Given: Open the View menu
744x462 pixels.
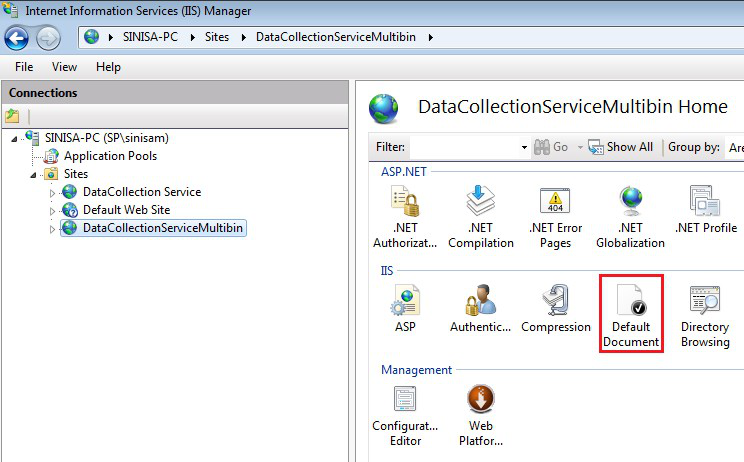Looking at the screenshot, I should coord(64,67).
